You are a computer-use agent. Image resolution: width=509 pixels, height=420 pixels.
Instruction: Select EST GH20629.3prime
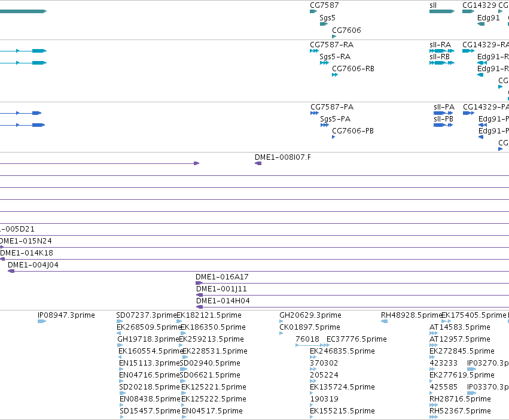310,315
